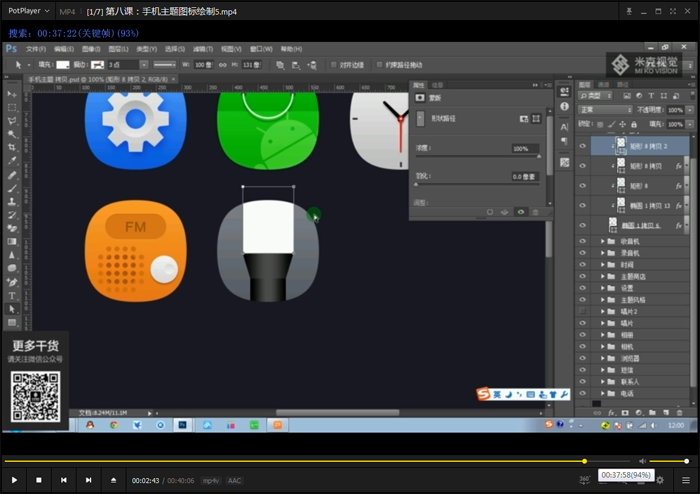
Task: Skip to the previous video file
Action: [64, 480]
